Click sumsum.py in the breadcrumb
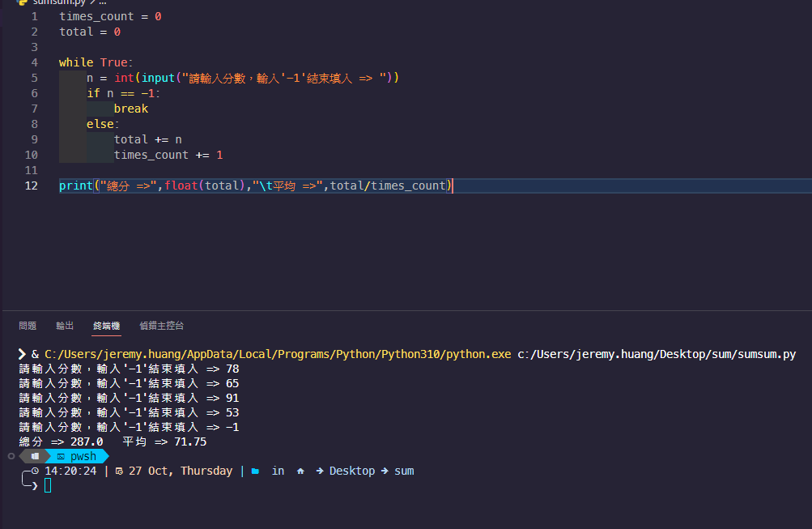 (58, 2)
